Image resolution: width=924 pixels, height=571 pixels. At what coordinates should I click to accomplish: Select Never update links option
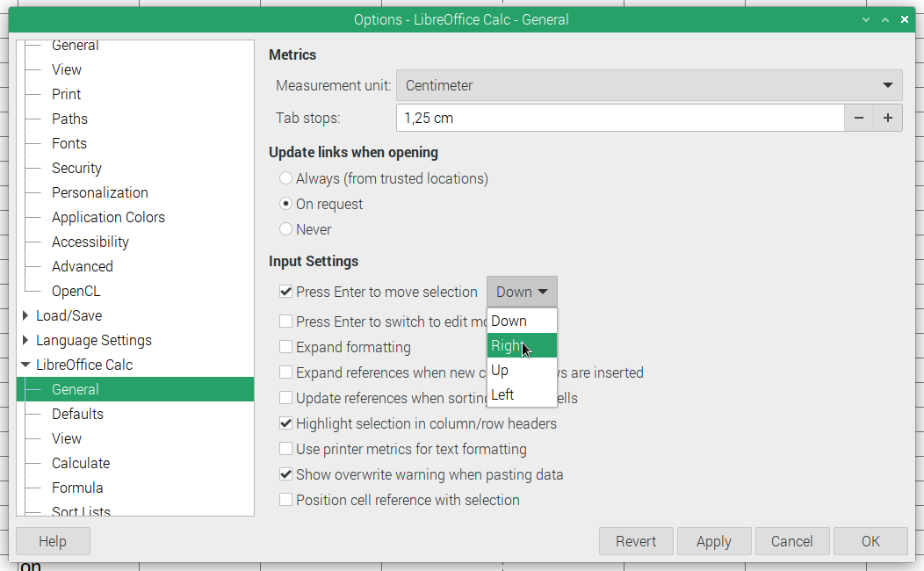pyautogui.click(x=285, y=229)
